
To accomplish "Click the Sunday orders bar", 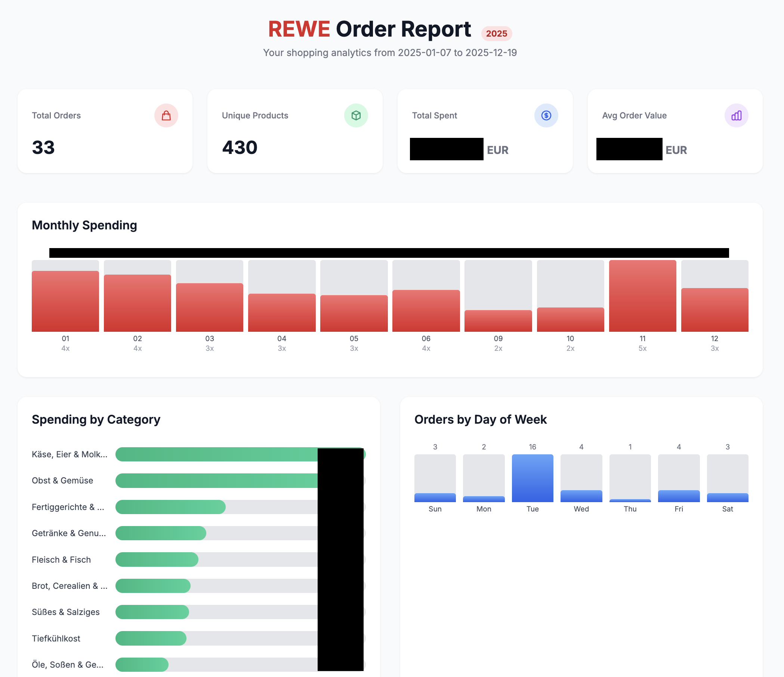I will [435, 497].
